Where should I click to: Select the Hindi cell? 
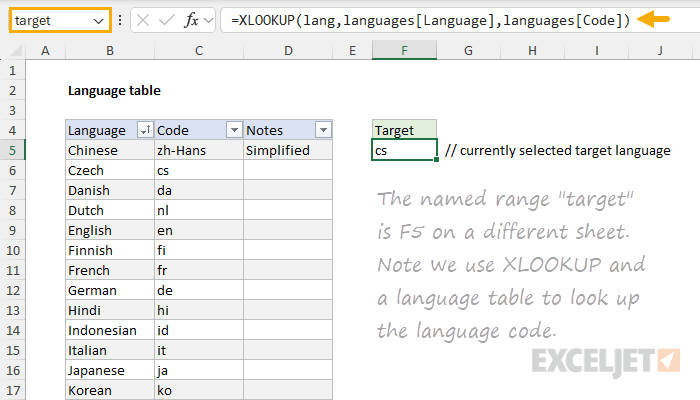110,310
